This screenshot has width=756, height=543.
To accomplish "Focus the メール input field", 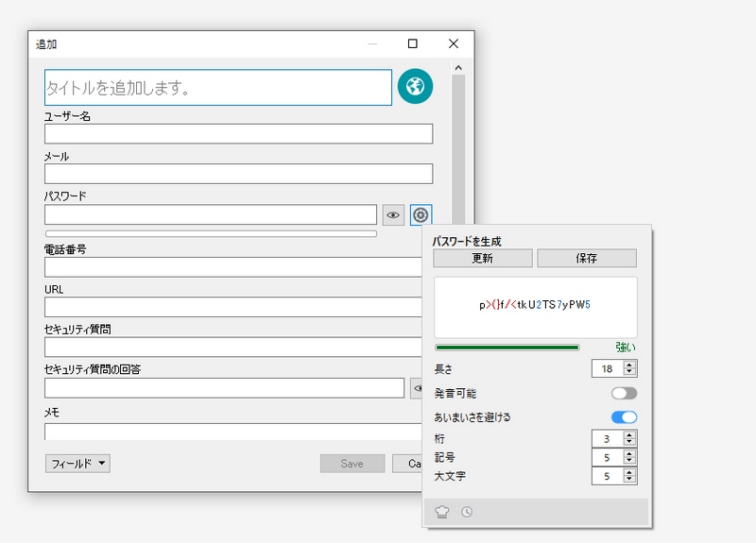I will click(x=239, y=174).
